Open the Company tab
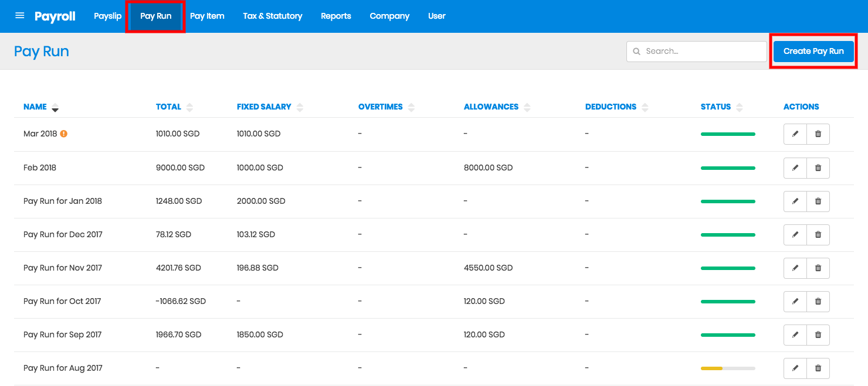 coord(389,16)
